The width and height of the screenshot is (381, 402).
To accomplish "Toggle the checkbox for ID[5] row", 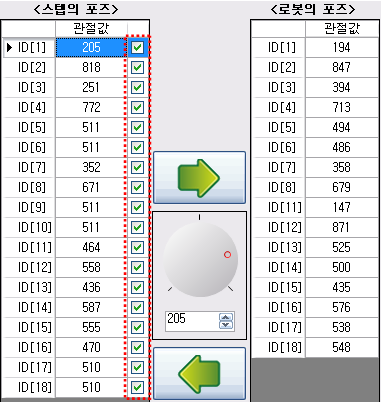I will coord(137,128).
